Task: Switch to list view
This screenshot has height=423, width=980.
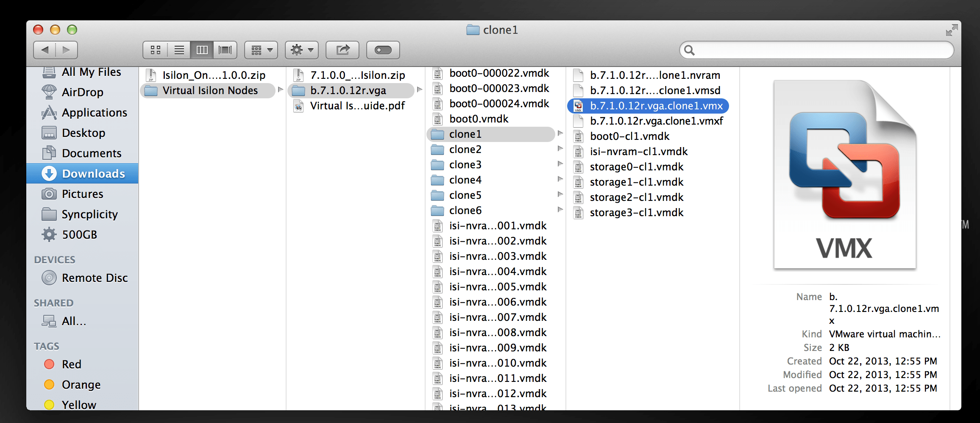Action: click(179, 50)
